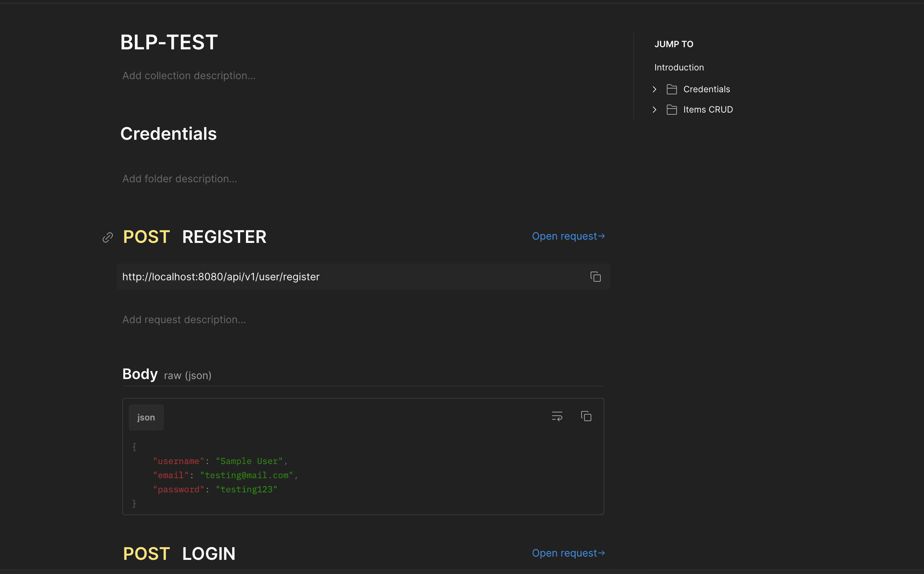Click the "password" key in json
924x574 pixels.
[x=178, y=490]
